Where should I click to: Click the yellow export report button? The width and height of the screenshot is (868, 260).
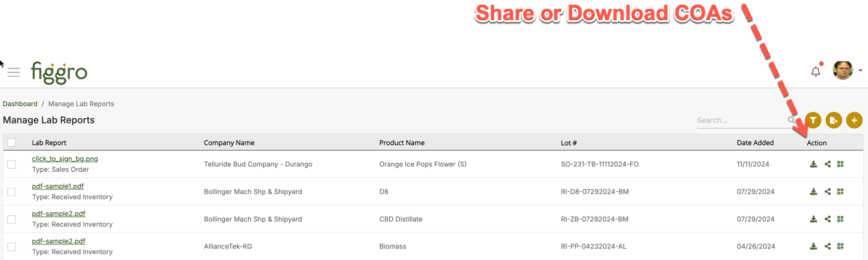834,120
